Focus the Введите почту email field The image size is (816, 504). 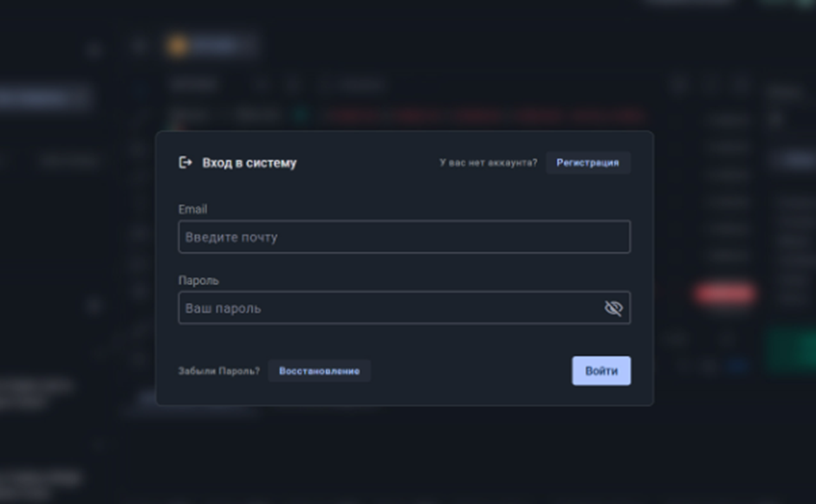click(405, 236)
